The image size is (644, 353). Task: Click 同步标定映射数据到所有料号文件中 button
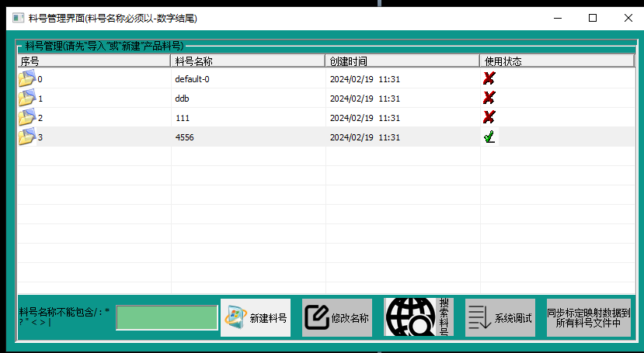588,317
